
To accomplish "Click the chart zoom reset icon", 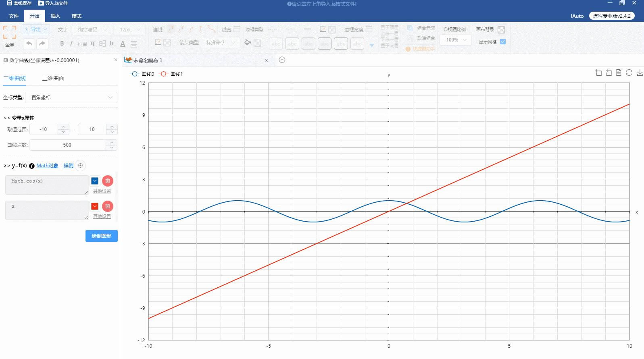I will pos(609,73).
